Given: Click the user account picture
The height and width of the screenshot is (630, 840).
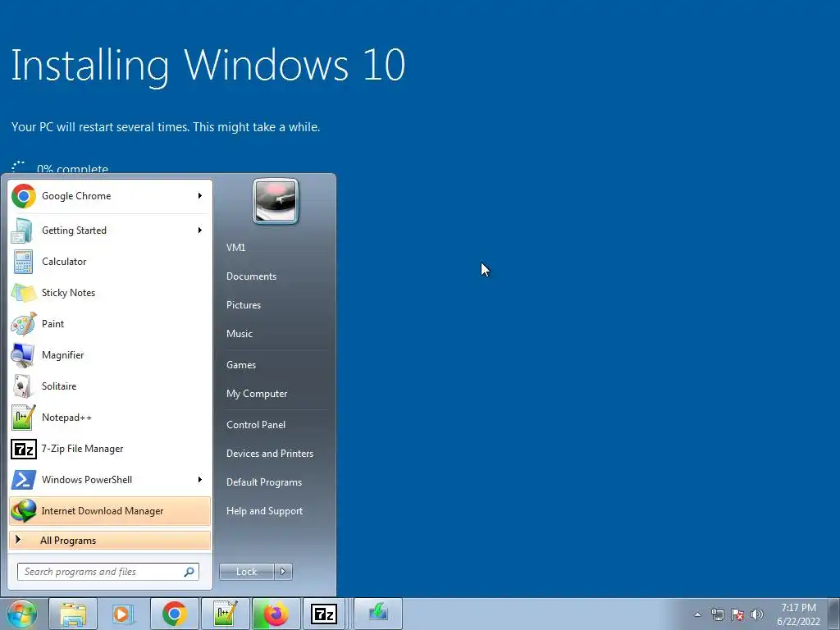Looking at the screenshot, I should click(x=276, y=201).
